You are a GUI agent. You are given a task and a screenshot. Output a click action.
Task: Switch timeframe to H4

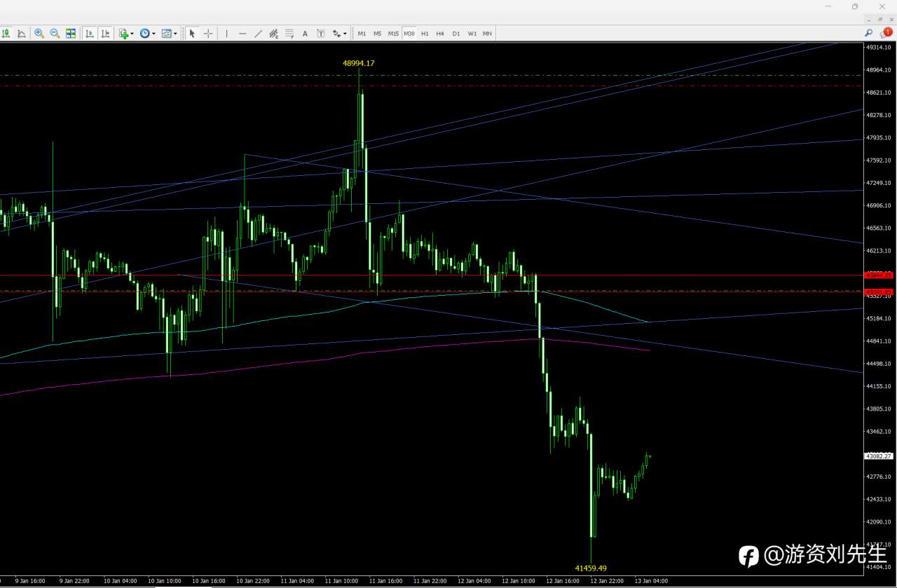[x=440, y=33]
